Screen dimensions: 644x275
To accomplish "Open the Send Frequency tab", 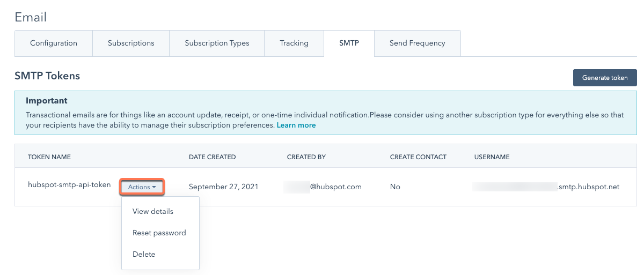I will coord(418,43).
